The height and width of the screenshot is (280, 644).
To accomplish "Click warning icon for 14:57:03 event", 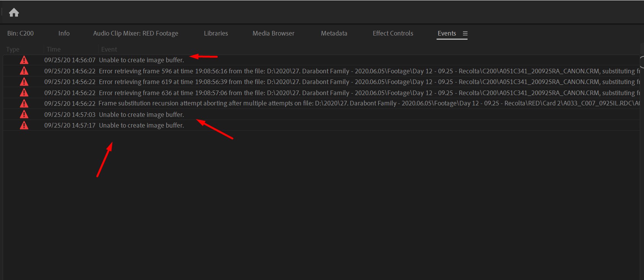I will 24,115.
